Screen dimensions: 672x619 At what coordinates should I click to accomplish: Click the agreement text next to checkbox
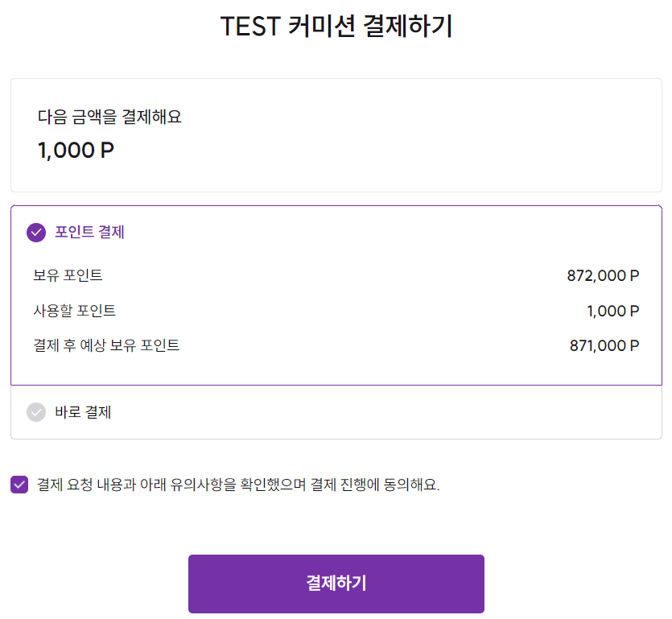pos(238,485)
